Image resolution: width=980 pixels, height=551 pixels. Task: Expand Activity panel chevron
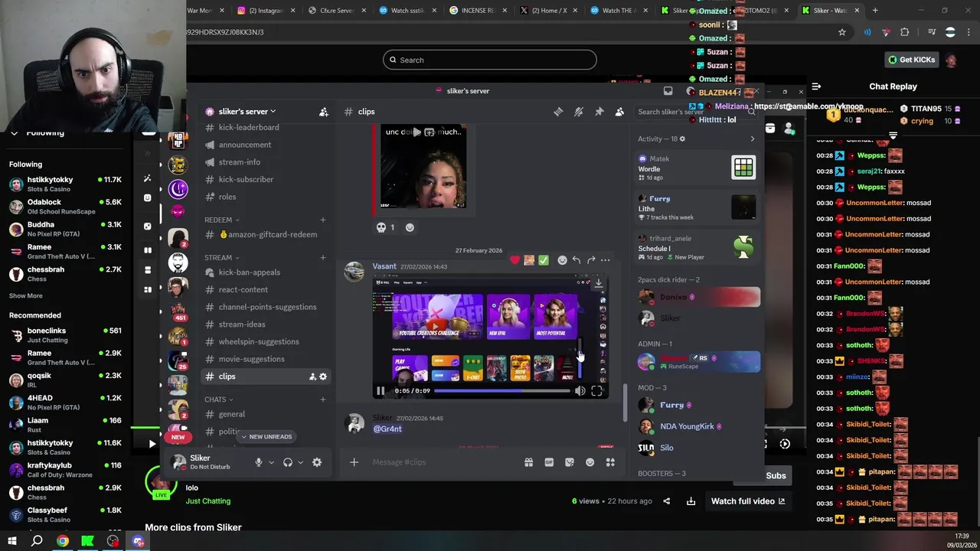752,139
